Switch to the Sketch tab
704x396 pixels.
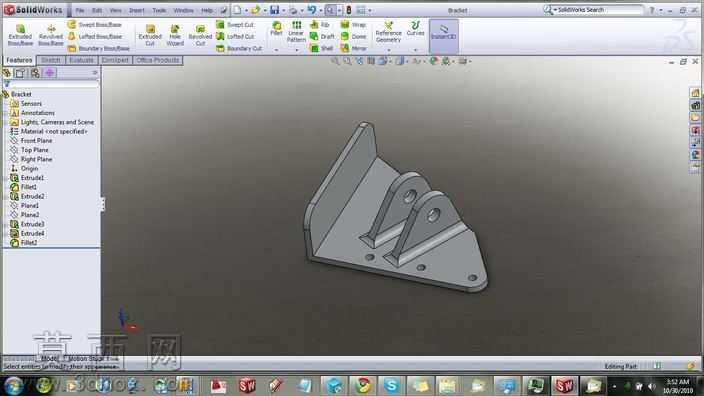click(50, 60)
